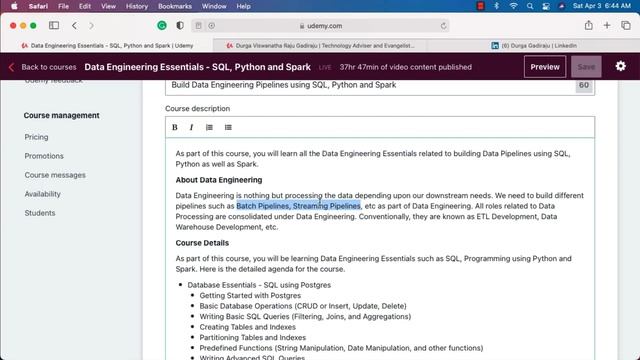Open Safari Window menu
Screen dimensions: 640x360
coord(214,6)
